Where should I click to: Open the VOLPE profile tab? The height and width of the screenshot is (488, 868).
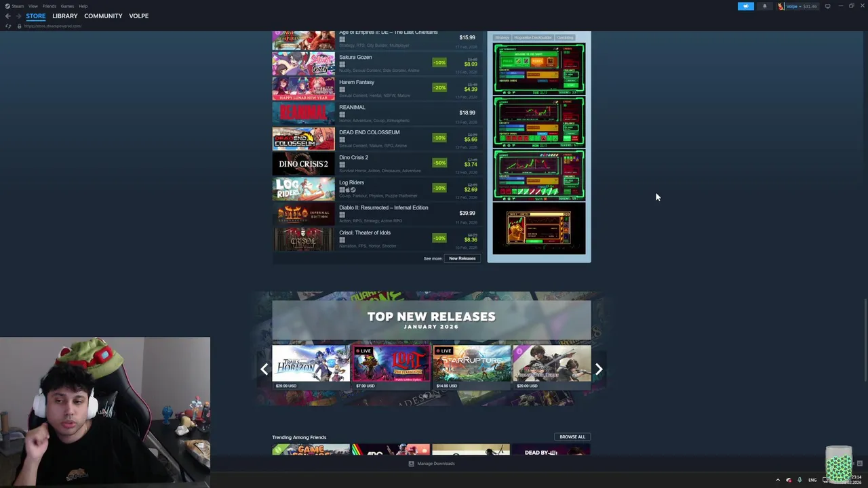coord(138,16)
